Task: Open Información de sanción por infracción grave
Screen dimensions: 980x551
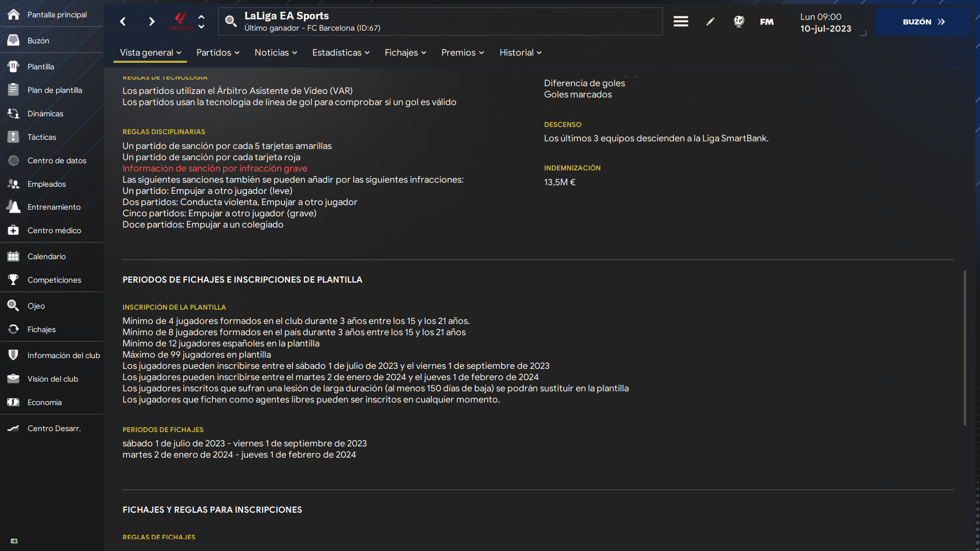Action: 215,168
